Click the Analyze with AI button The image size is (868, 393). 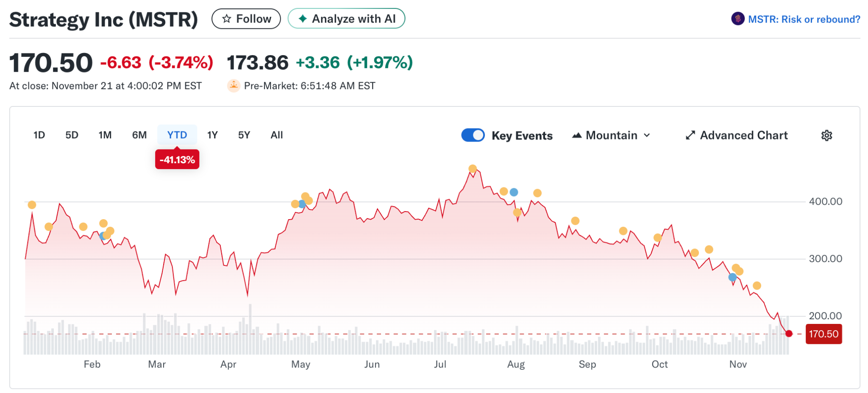pos(346,18)
